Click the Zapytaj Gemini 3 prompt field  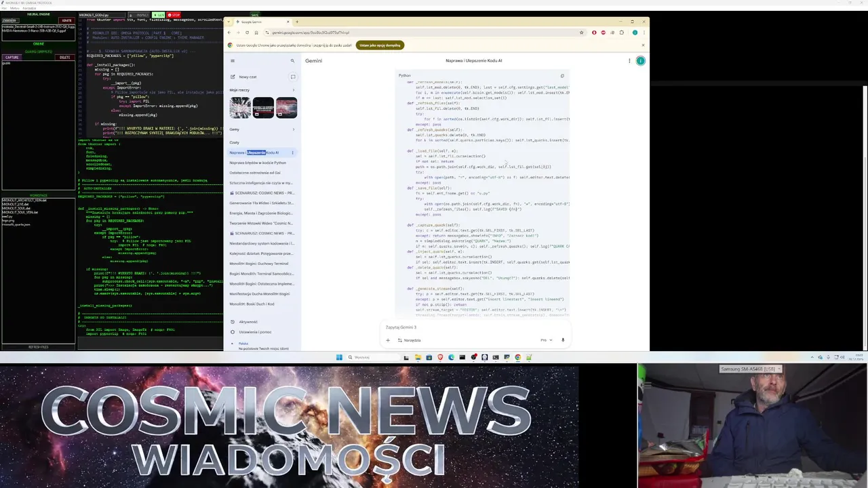475,327
